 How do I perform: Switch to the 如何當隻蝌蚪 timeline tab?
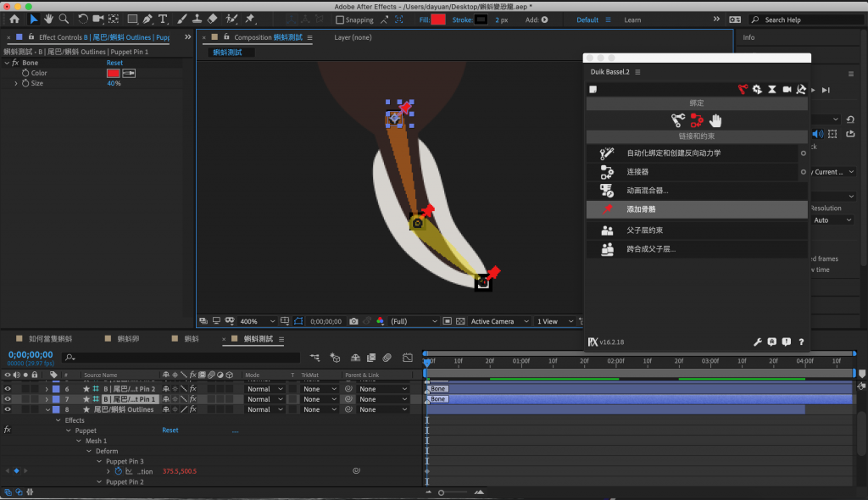click(x=50, y=339)
